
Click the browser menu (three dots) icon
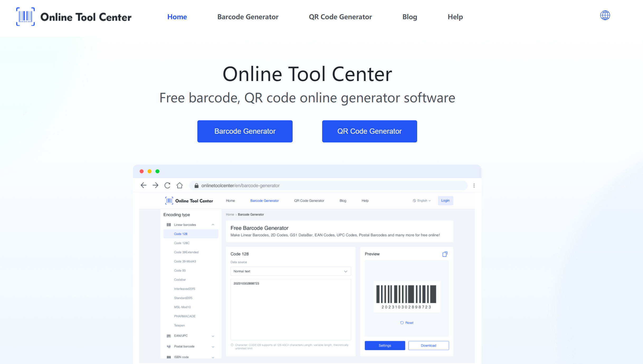pos(474,185)
